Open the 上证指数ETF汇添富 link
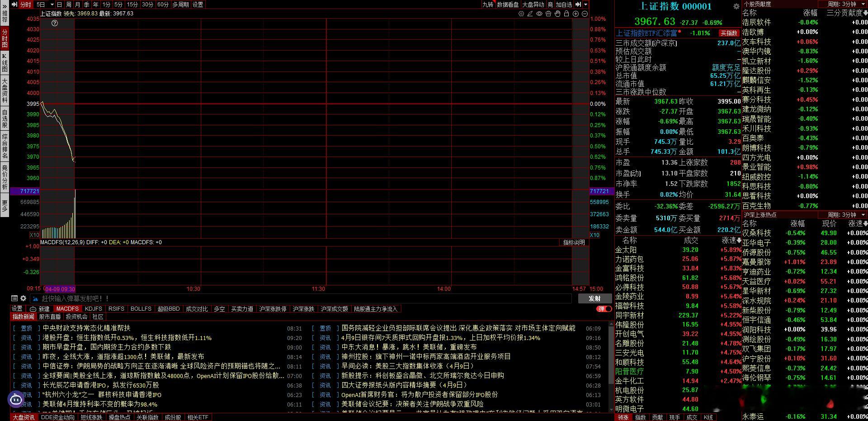Screen dimensions: 868x421 coord(647,33)
